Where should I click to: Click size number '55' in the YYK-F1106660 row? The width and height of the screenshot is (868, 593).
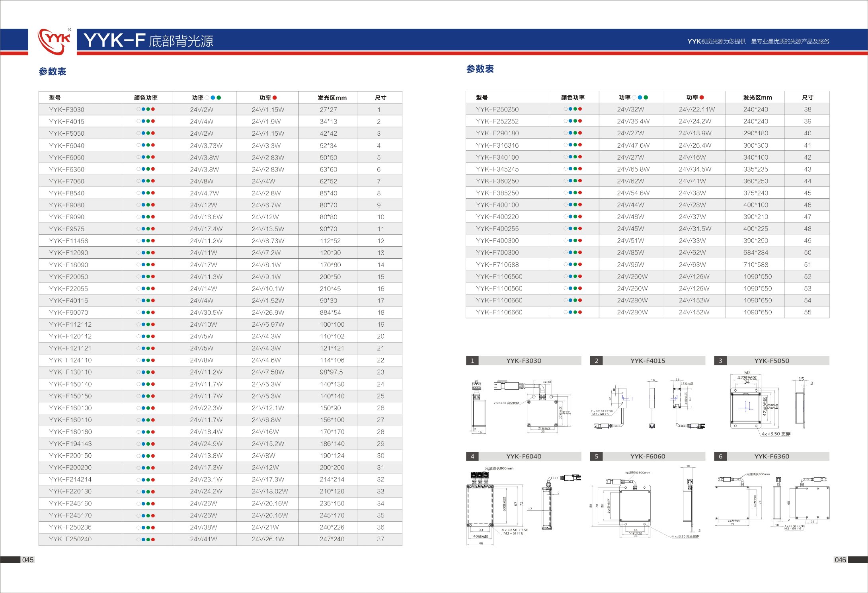[808, 312]
